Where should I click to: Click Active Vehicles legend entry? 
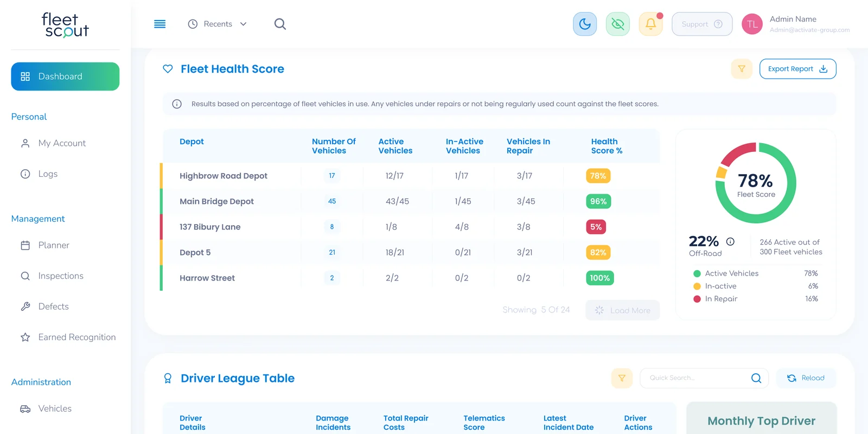point(756,273)
